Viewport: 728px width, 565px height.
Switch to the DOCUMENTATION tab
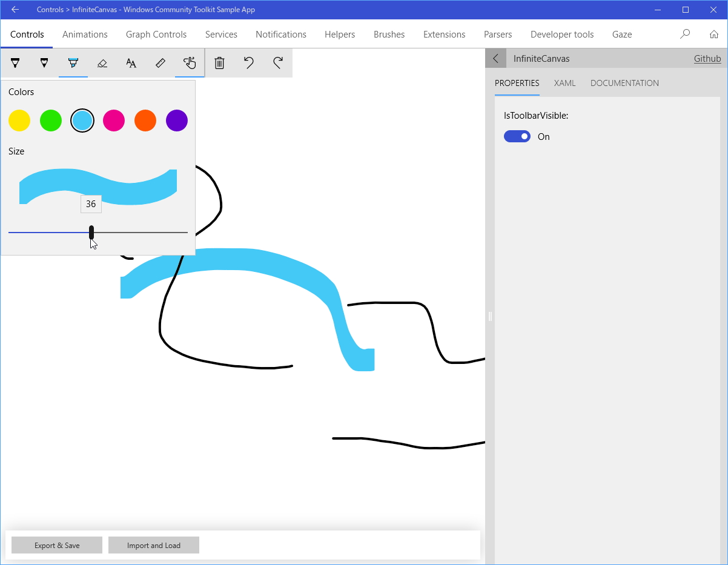(x=624, y=83)
